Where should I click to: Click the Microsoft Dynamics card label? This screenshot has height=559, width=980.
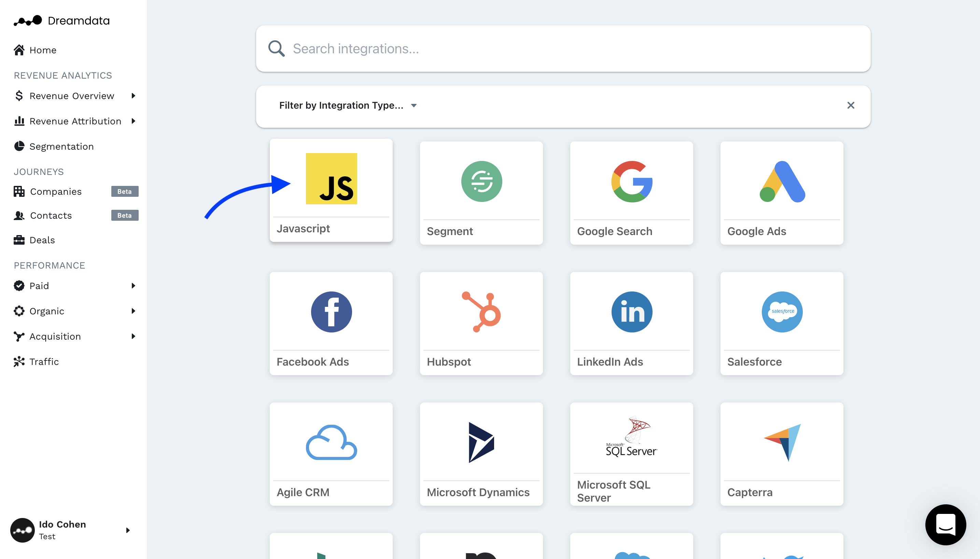pos(478,492)
